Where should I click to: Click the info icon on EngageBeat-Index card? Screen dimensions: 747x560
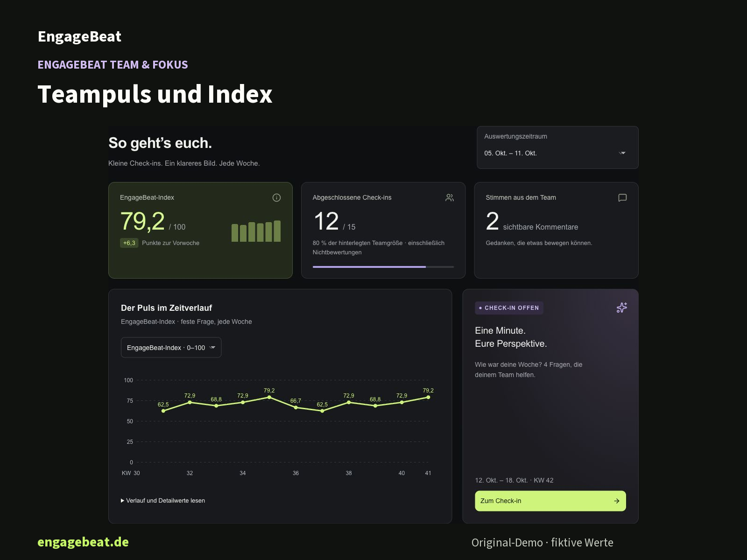276,197
